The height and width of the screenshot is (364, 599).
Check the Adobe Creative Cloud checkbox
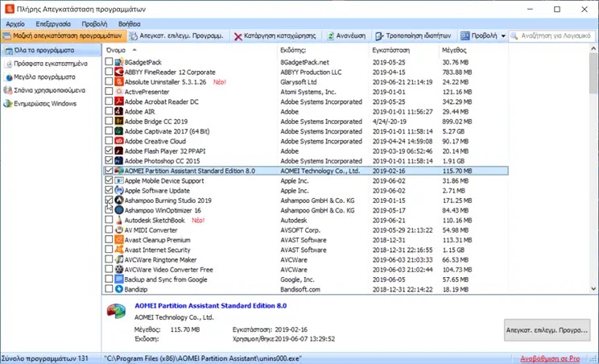click(109, 141)
